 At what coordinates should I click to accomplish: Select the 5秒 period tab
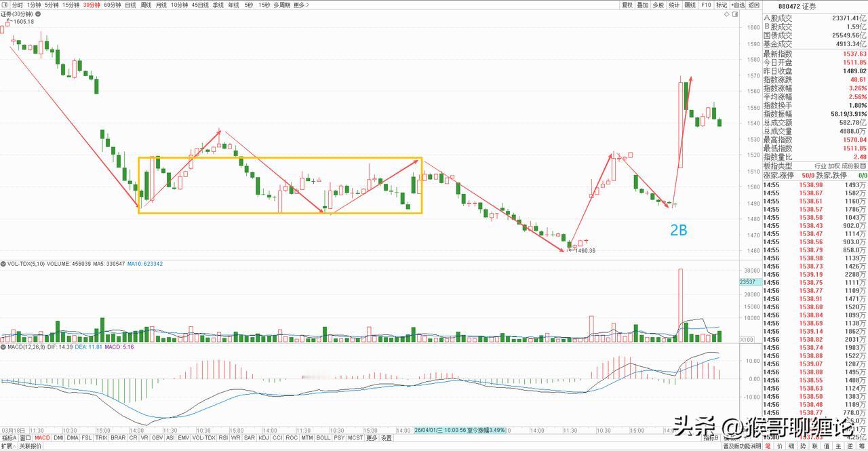(248, 5)
